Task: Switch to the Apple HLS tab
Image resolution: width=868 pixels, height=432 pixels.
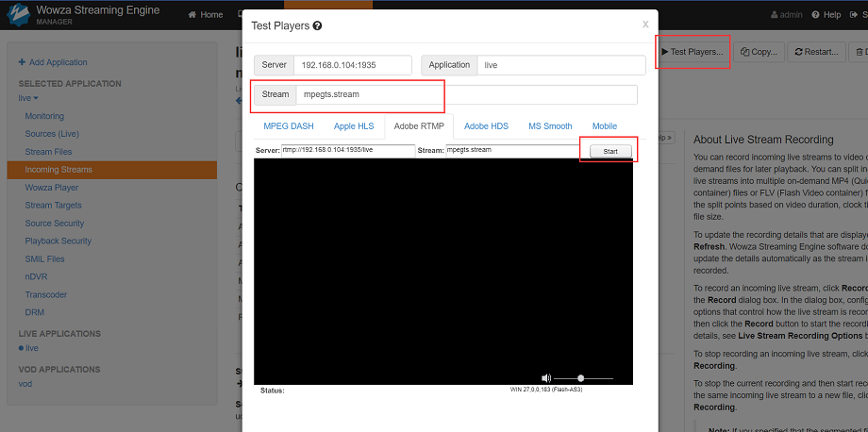Action: tap(354, 126)
